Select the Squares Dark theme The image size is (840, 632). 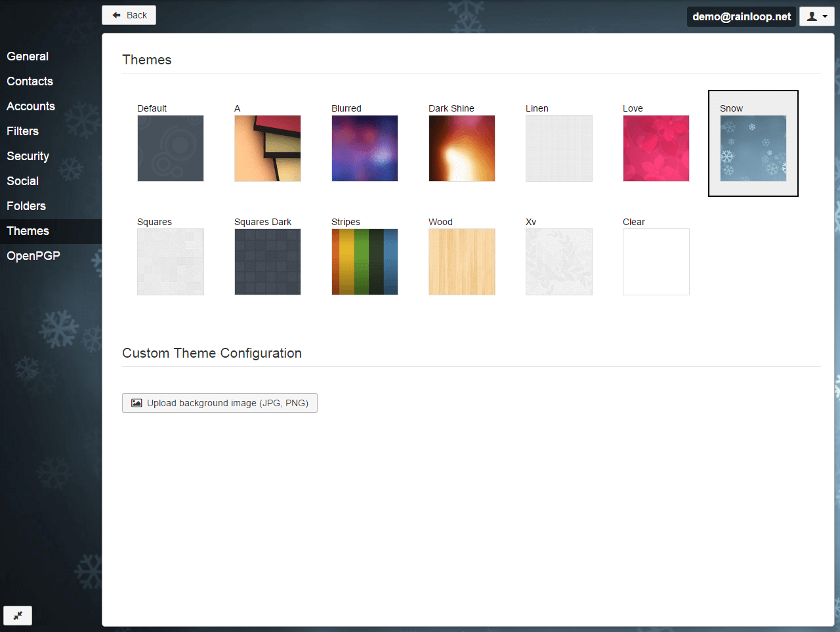pyautogui.click(x=268, y=262)
